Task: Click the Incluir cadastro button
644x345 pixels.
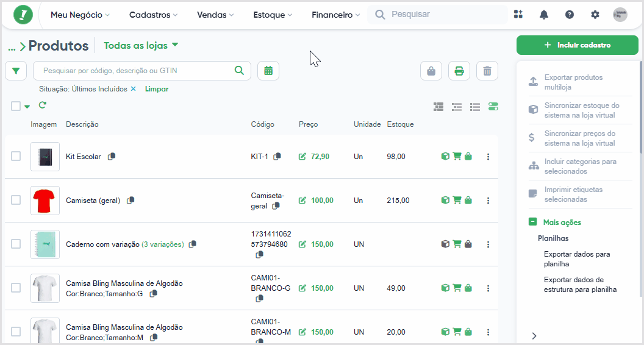Action: pyautogui.click(x=578, y=45)
